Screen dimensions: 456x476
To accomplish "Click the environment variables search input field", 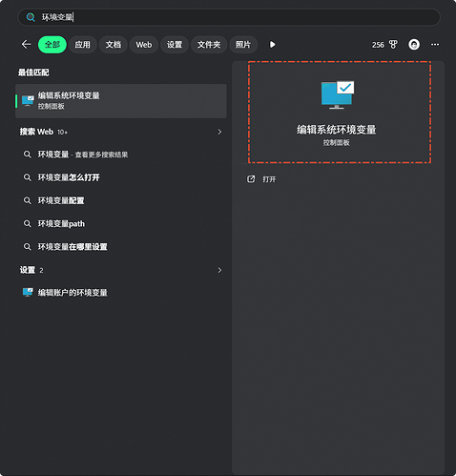I will [229, 17].
